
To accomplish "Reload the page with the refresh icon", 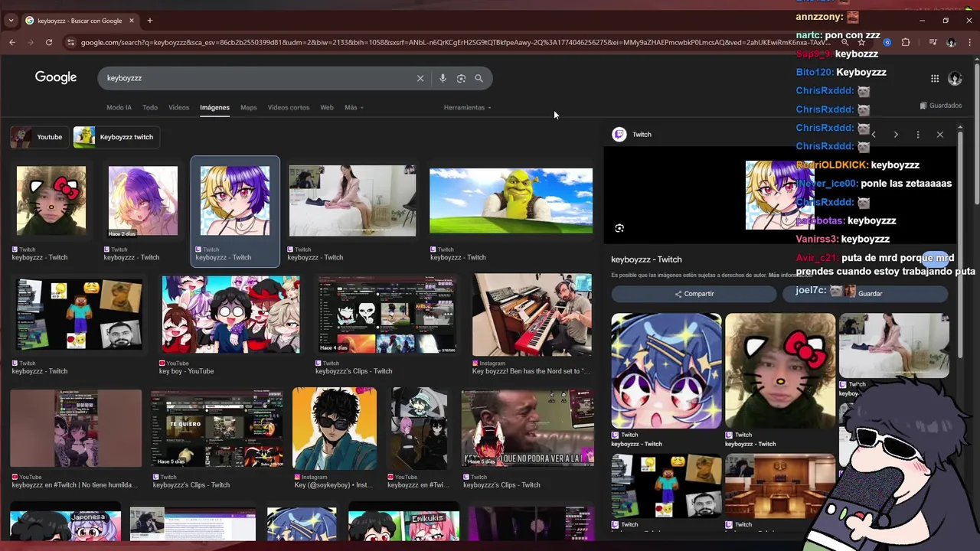I will [x=49, y=42].
